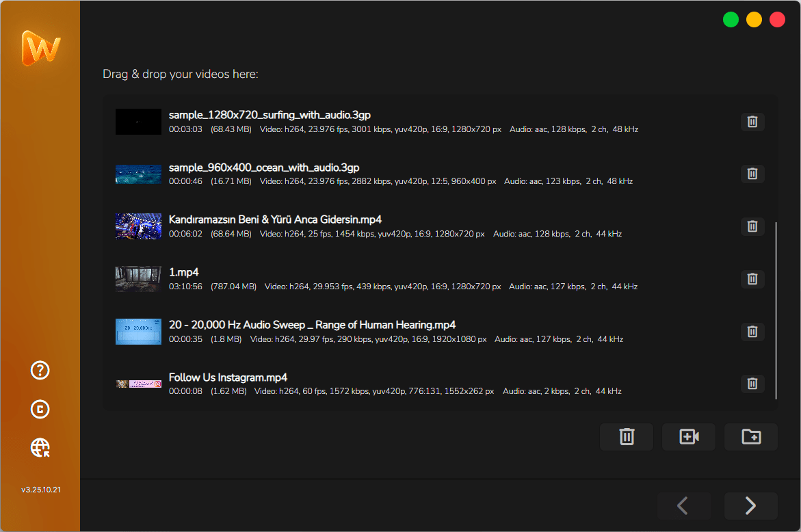Click the video list vertical scrollbar

pos(776,311)
